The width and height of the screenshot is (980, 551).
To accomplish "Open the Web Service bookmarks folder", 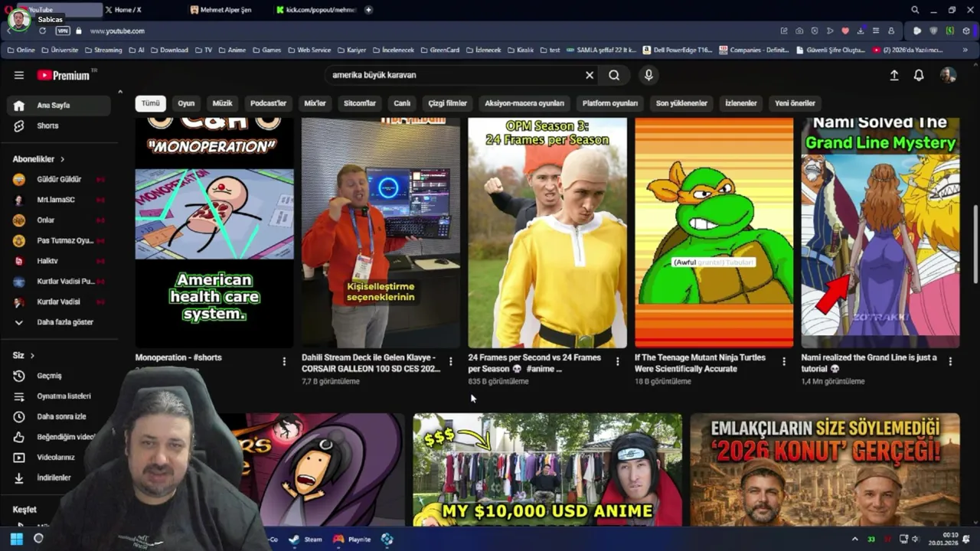I will [x=309, y=50].
